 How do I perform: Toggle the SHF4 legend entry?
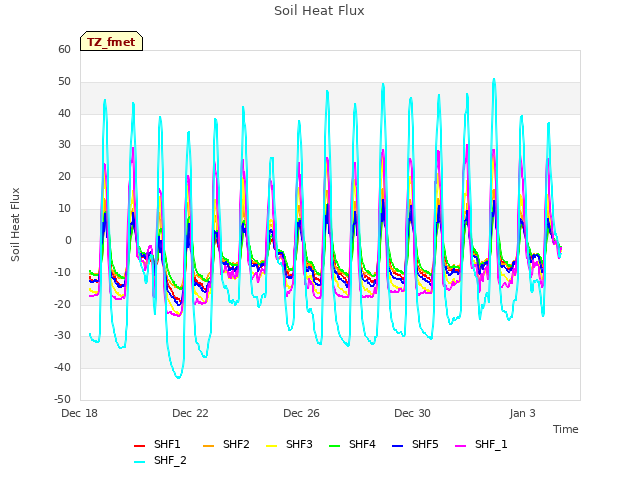click(352, 444)
